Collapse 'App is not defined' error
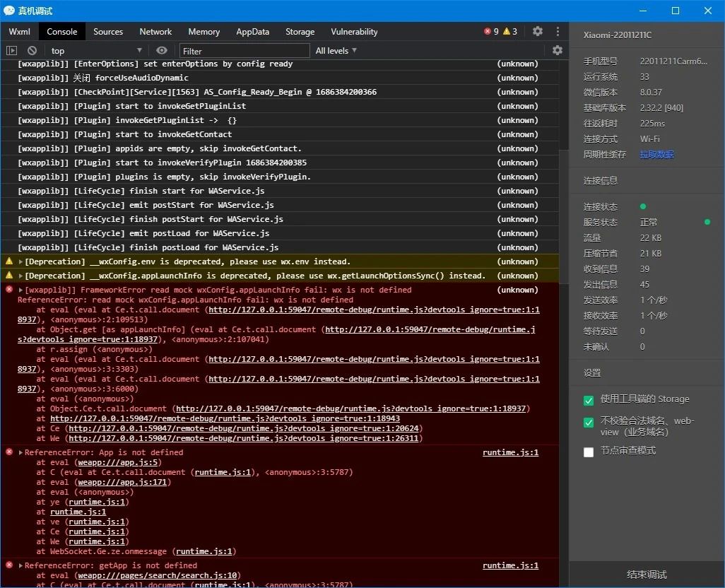The height and width of the screenshot is (588, 725). point(20,452)
